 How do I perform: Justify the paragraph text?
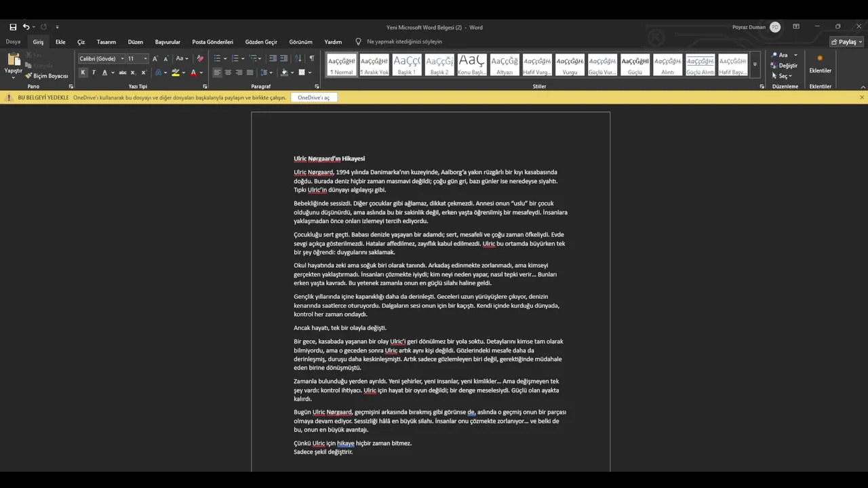[x=250, y=73]
